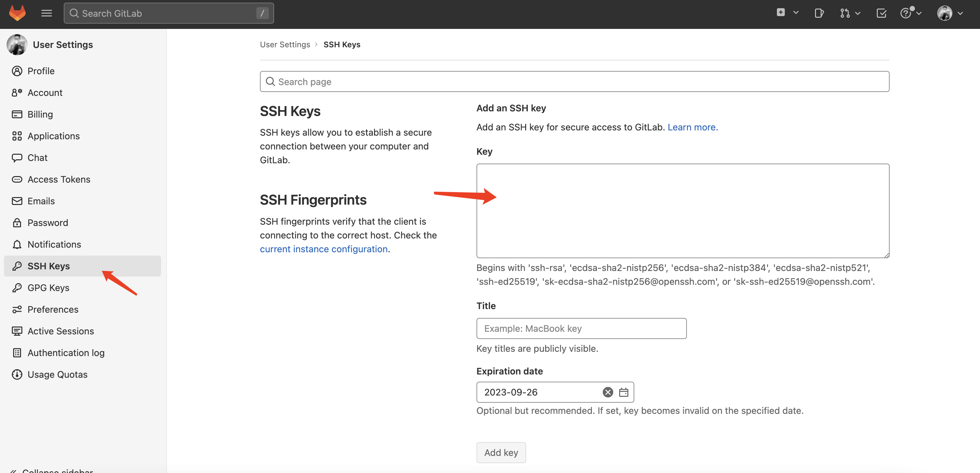Click the Add key button
The image size is (980, 473).
(501, 452)
